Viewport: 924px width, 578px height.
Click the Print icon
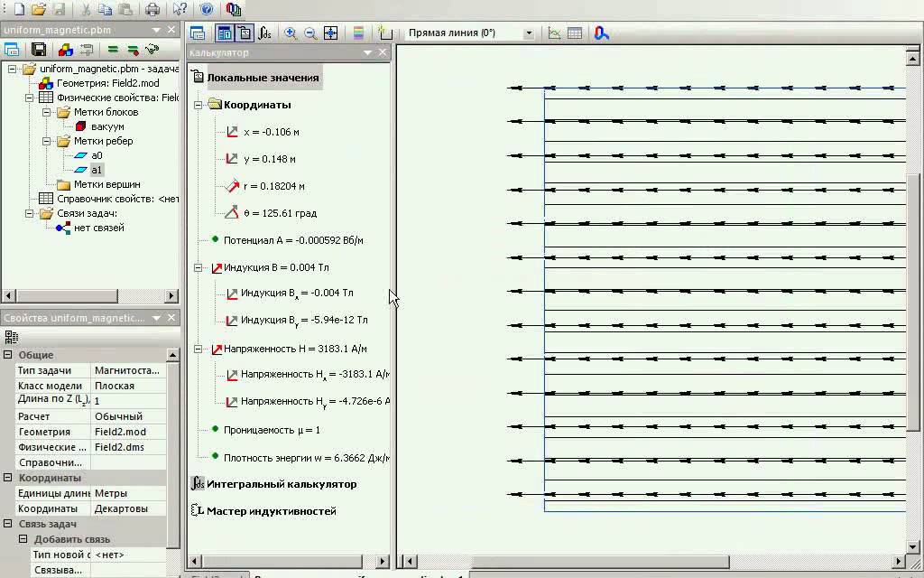click(x=152, y=9)
